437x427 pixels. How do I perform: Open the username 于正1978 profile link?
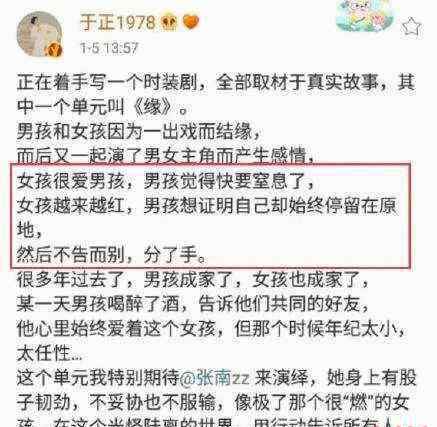pyautogui.click(x=118, y=23)
